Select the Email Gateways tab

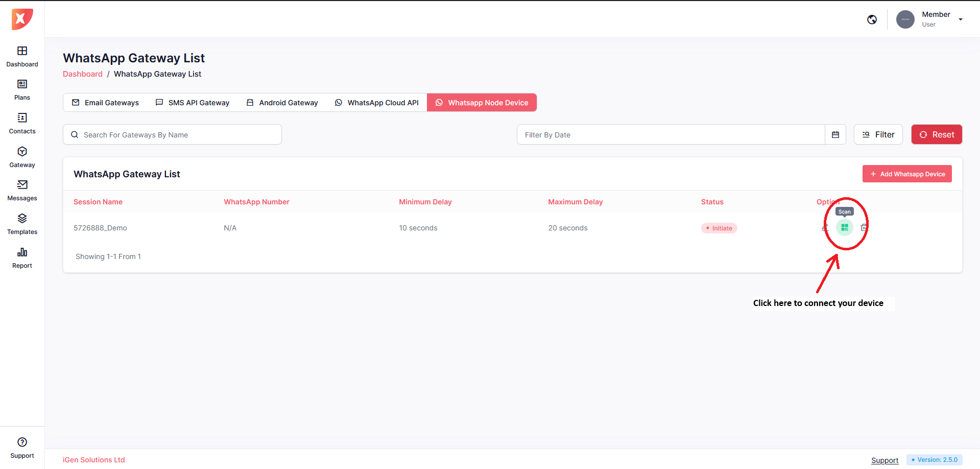click(x=105, y=103)
